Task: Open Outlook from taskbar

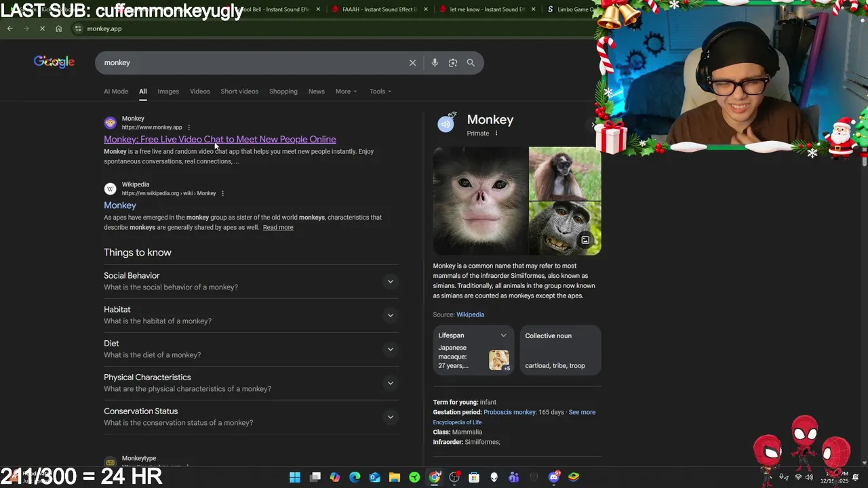Action: pyautogui.click(x=374, y=477)
